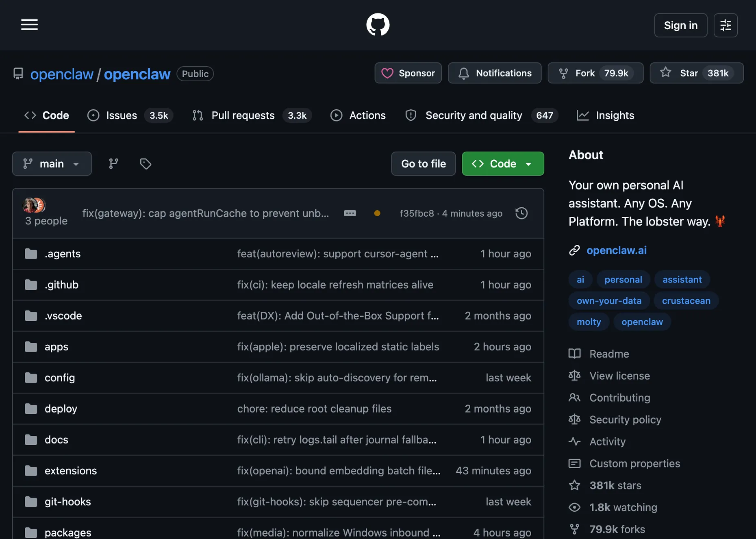Open commit fix(apple): preserve localized static labels
Viewport: 756px width, 539px height.
click(338, 347)
